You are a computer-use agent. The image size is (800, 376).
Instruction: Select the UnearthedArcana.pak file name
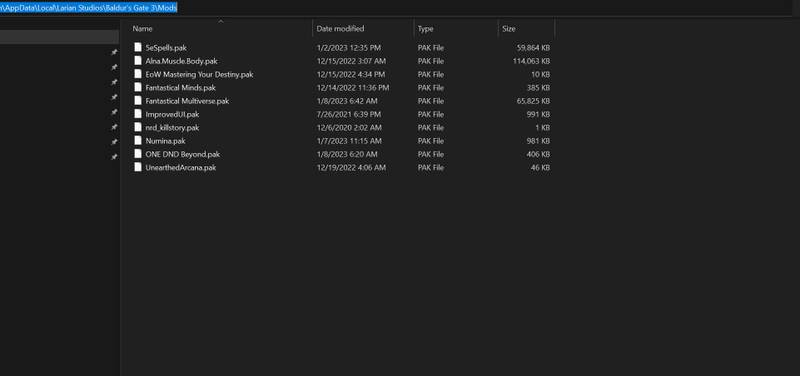[181, 167]
